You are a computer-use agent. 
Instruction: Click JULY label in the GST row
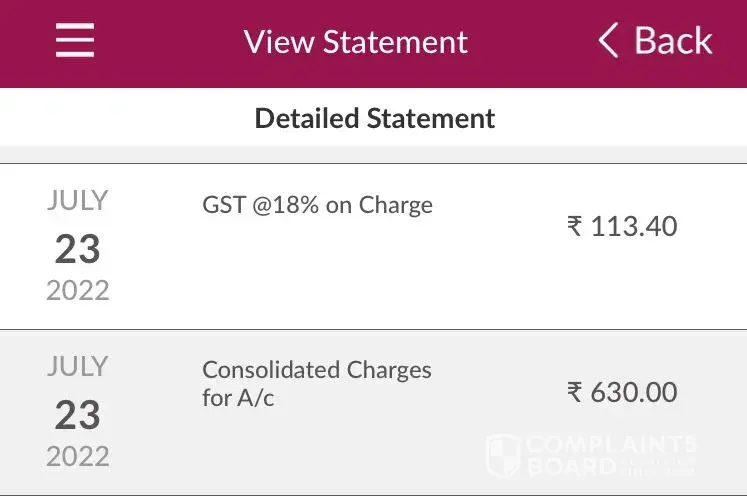[77, 201]
